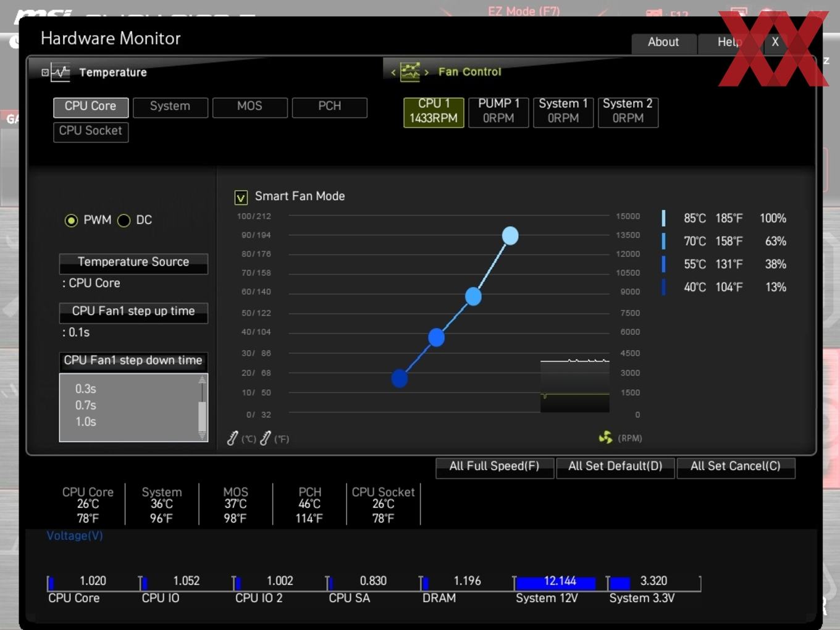The height and width of the screenshot is (630, 840).
Task: Click the All Full Speed(F) button
Action: coord(494,467)
